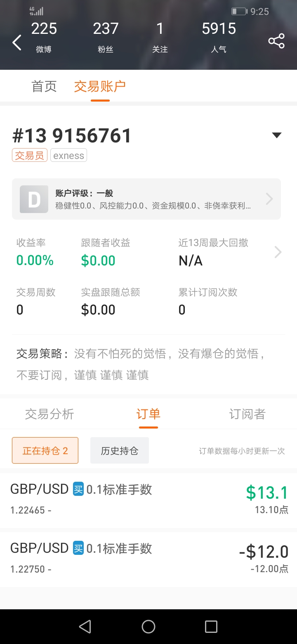The width and height of the screenshot is (297, 644).
Task: Tap Android home circle button
Action: tap(148, 627)
